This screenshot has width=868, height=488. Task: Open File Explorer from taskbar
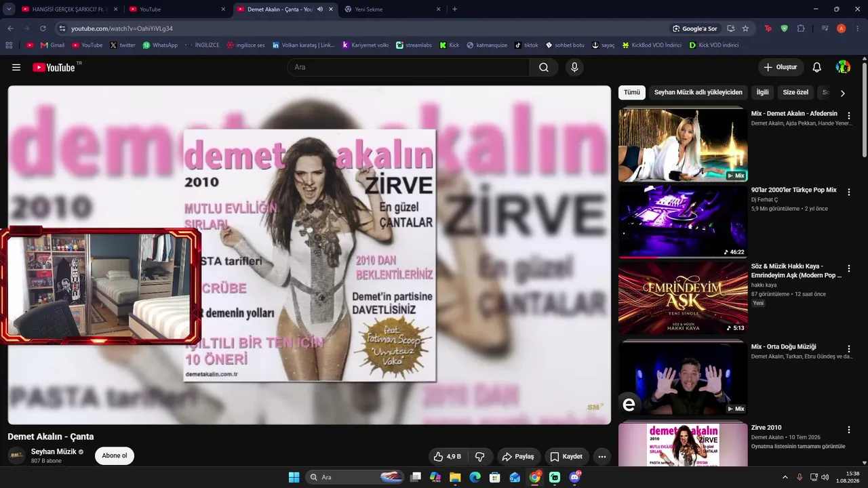pyautogui.click(x=455, y=477)
